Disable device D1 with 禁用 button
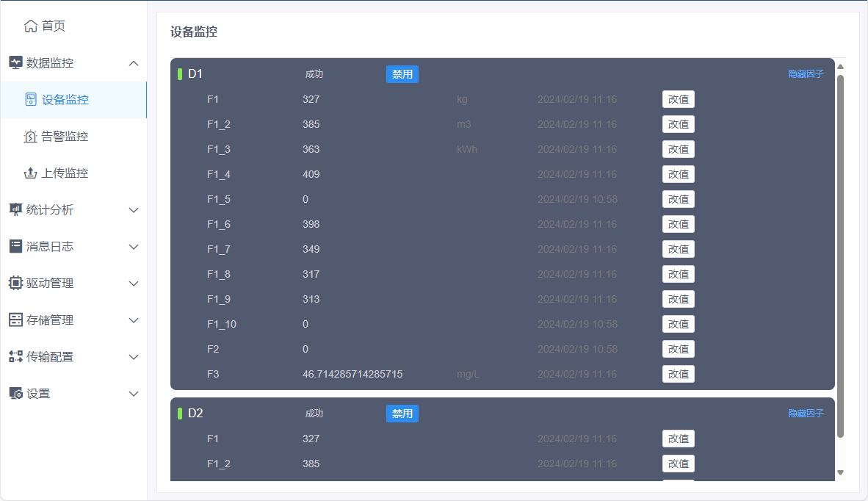 (402, 74)
